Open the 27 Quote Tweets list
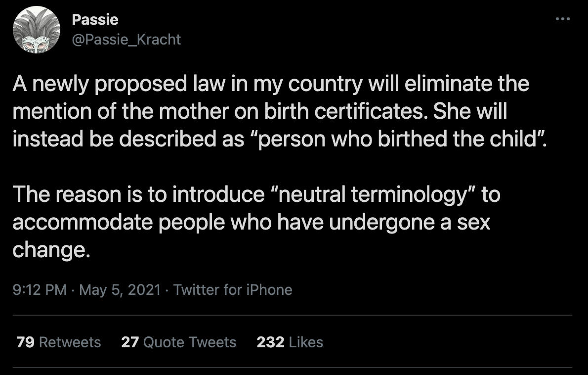 tap(178, 342)
